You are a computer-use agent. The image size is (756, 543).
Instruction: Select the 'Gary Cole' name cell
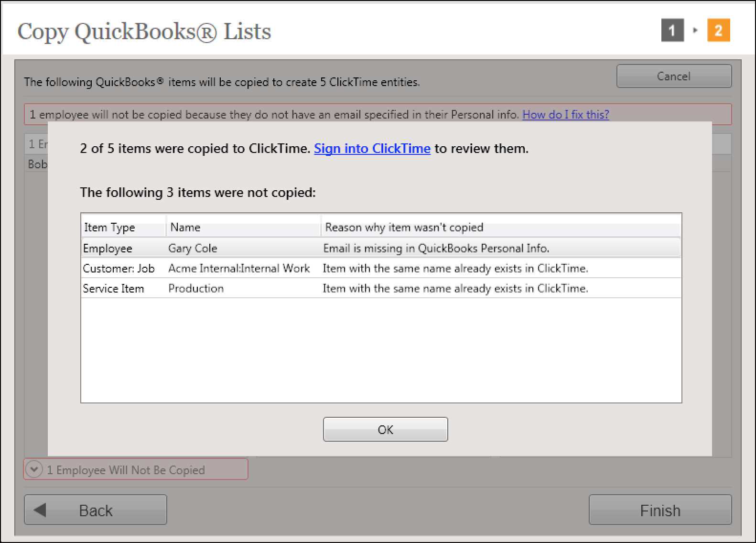[x=193, y=249]
